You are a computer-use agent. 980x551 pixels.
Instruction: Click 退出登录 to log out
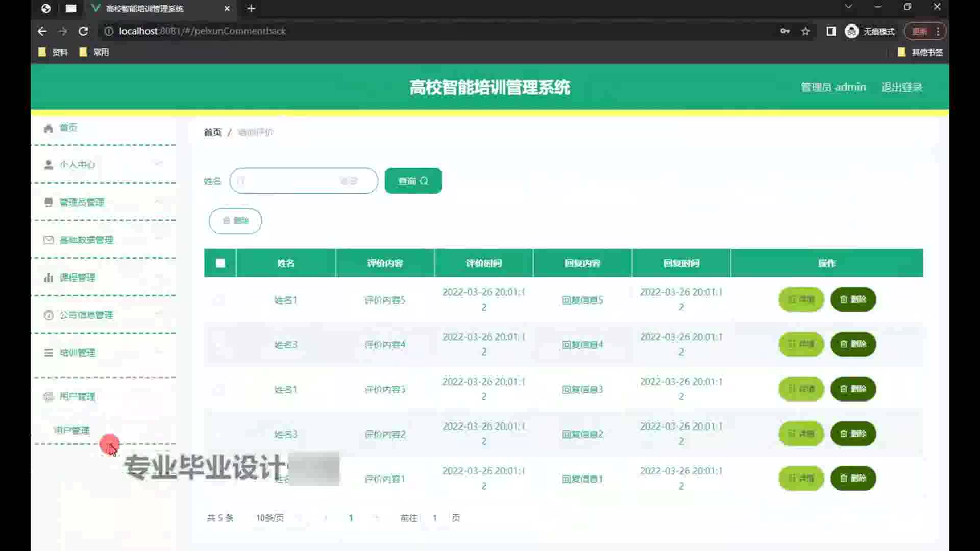coord(901,87)
